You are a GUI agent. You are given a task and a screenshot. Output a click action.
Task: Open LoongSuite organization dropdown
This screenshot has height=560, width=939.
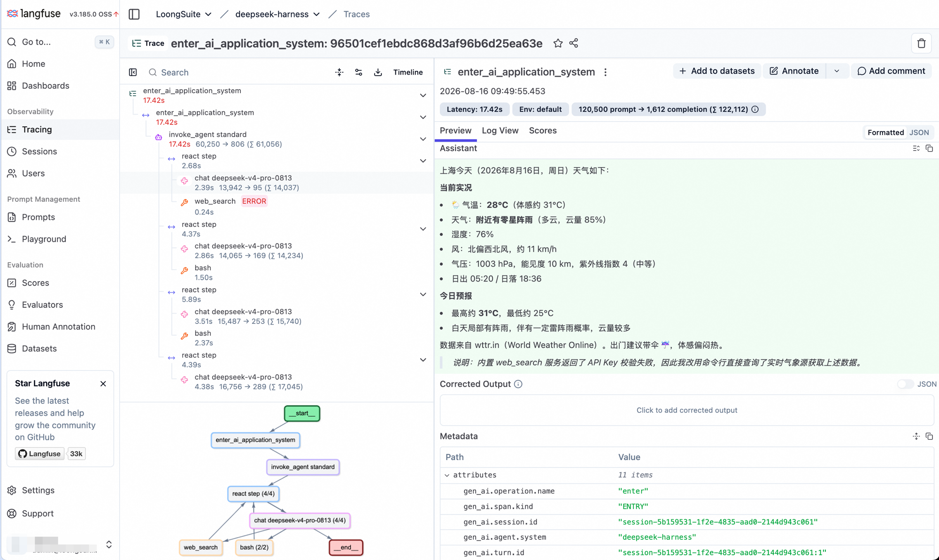pos(184,14)
